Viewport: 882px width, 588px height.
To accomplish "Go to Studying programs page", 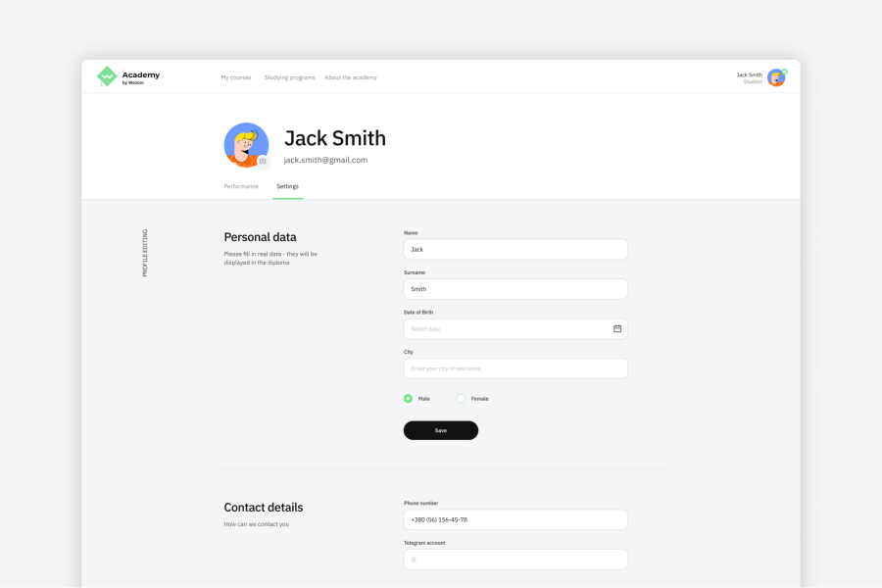I will coord(290,77).
